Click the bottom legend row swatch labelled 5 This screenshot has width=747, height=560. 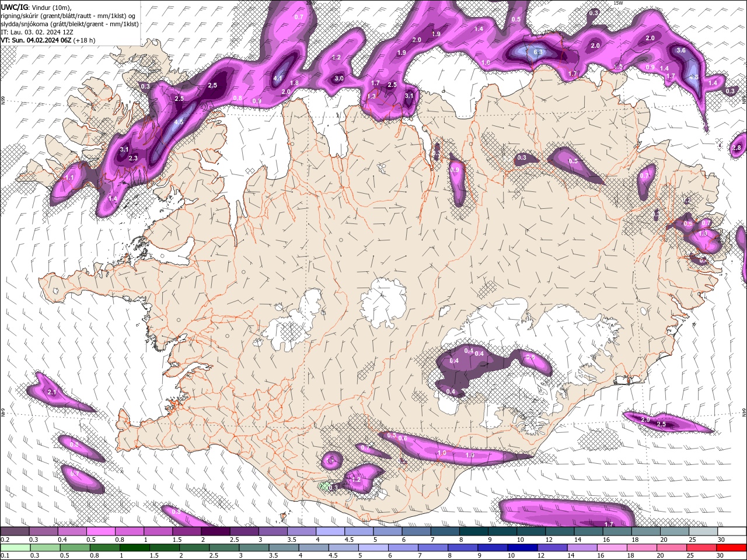(x=373, y=547)
